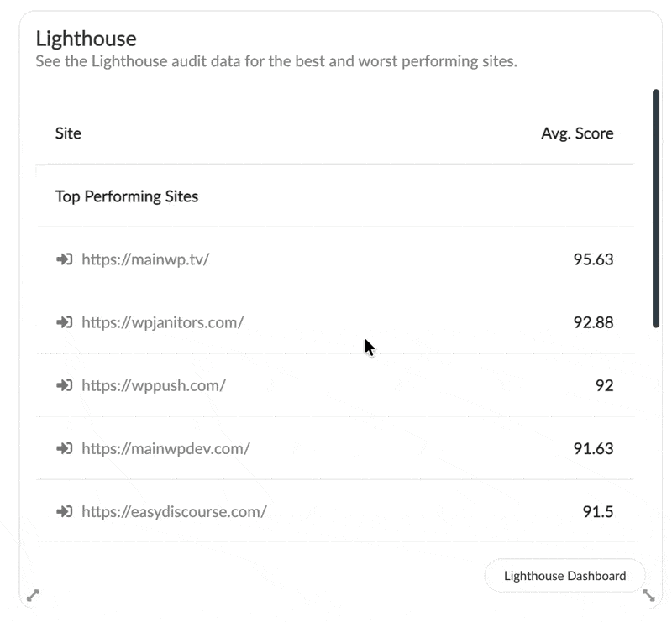Click the login arrow icon beside wppush.com
The image size is (672, 622).
point(65,385)
